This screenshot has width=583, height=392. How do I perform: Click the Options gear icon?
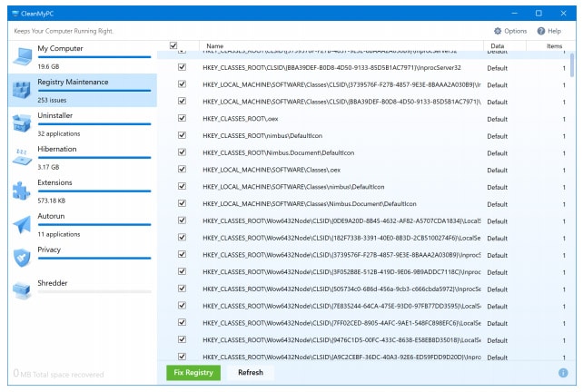498,31
